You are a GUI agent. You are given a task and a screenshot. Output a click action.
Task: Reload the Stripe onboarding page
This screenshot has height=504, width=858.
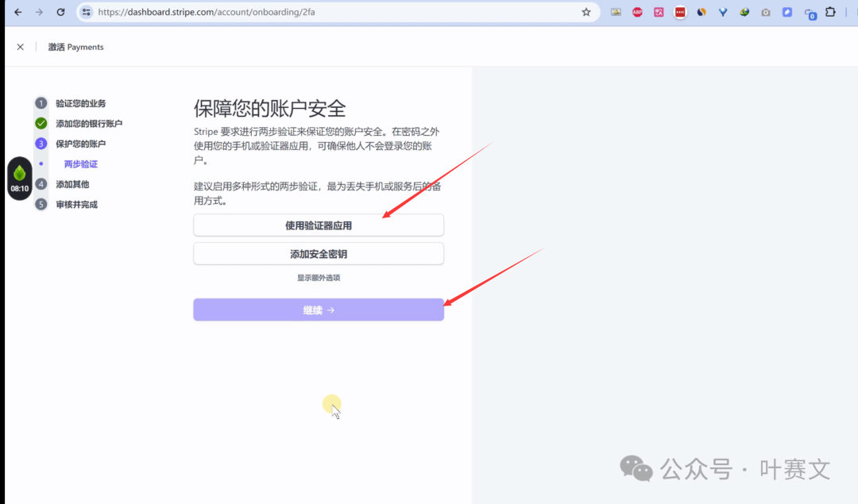60,13
